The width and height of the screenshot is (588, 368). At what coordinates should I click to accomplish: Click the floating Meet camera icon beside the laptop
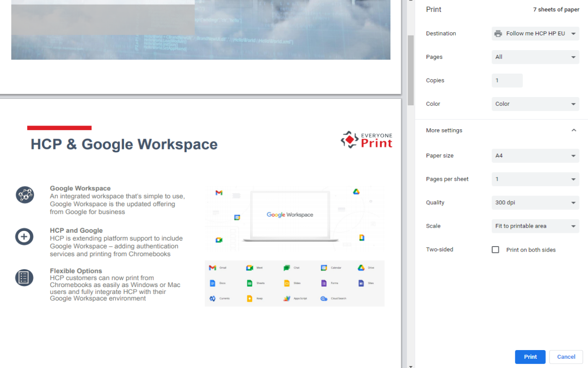[219, 240]
